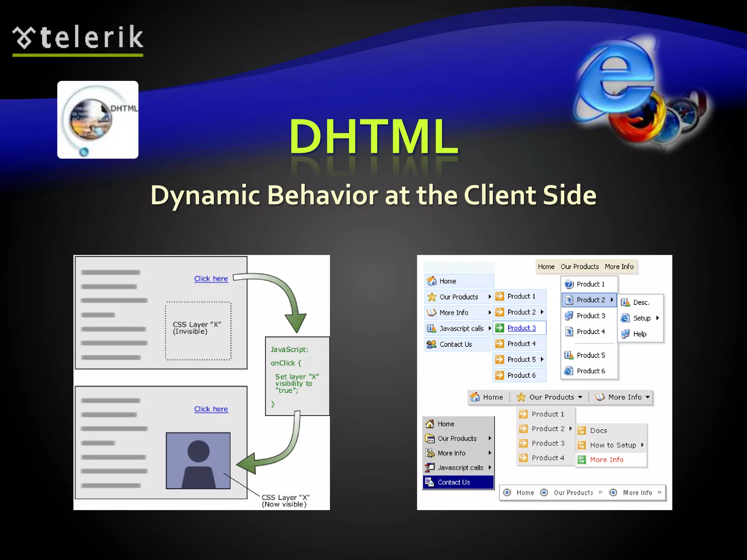Open Our Products in the top beige menu bar
The width and height of the screenshot is (747, 560).
[x=580, y=267]
